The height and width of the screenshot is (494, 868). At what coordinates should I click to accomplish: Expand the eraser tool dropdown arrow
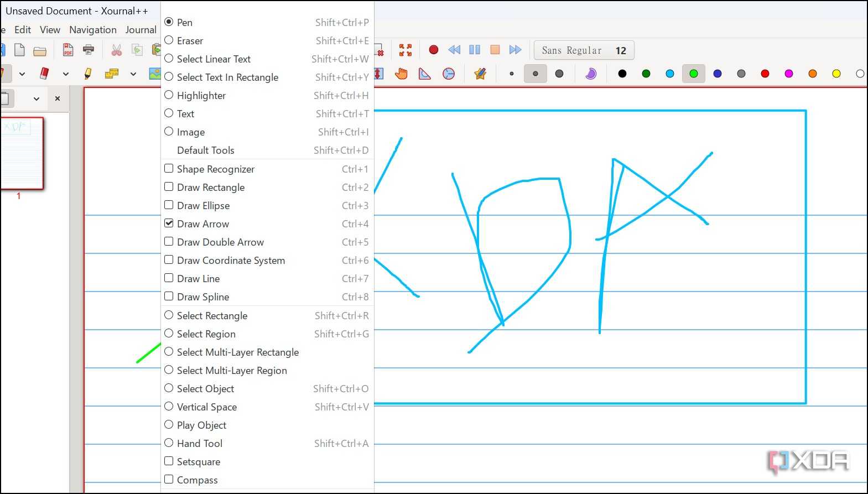coord(65,74)
